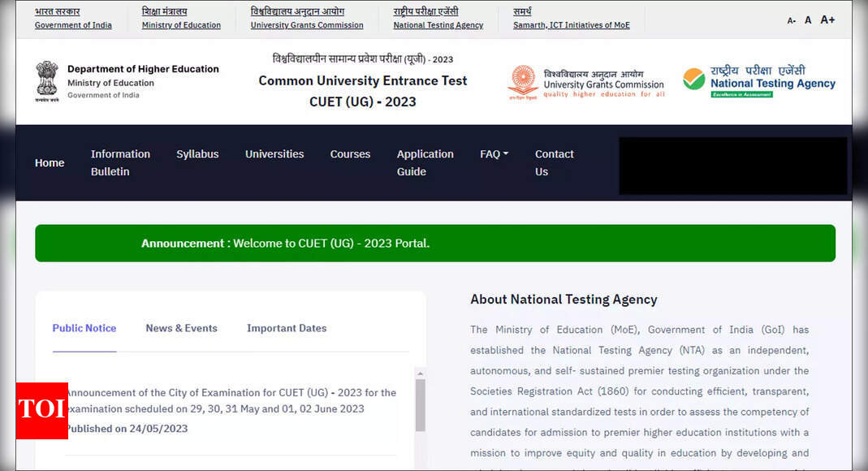Open the City of Examination announcement notice

click(x=231, y=400)
